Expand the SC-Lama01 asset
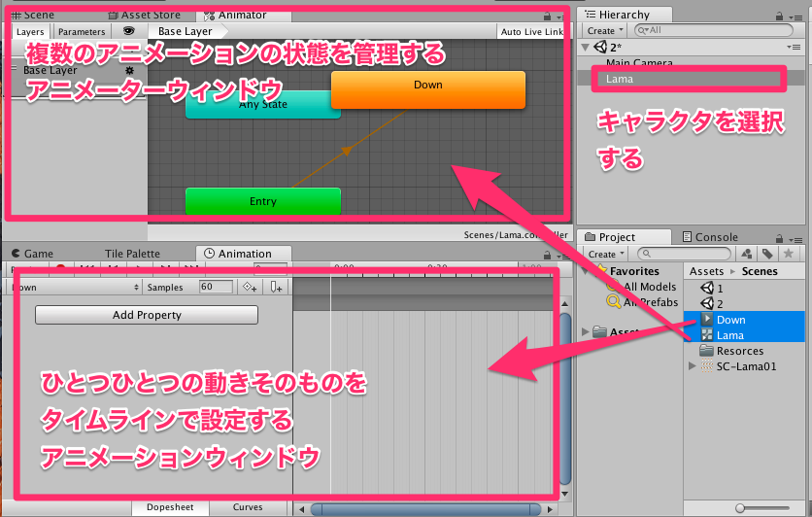This screenshot has width=812, height=517. pos(692,366)
